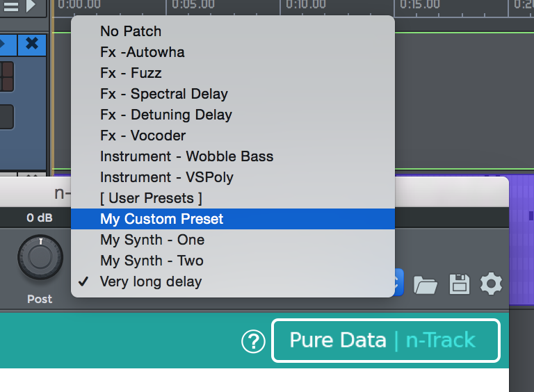The width and height of the screenshot is (534, 392).
Task: Click the hamburger menu icon
Action: click(x=11, y=6)
